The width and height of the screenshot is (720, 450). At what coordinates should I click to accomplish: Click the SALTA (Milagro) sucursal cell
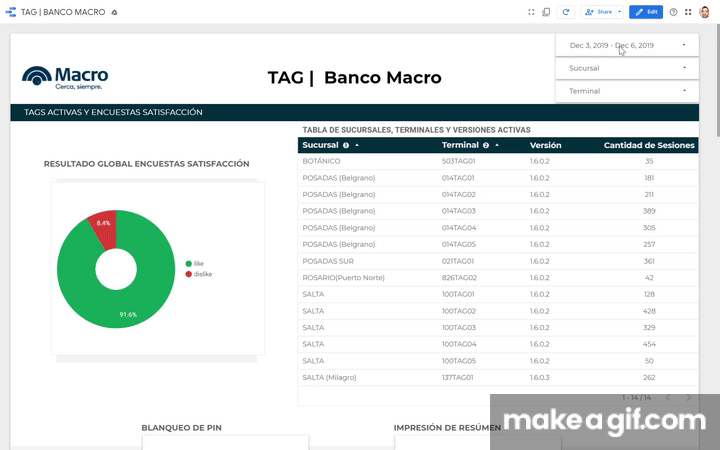pyautogui.click(x=329, y=377)
